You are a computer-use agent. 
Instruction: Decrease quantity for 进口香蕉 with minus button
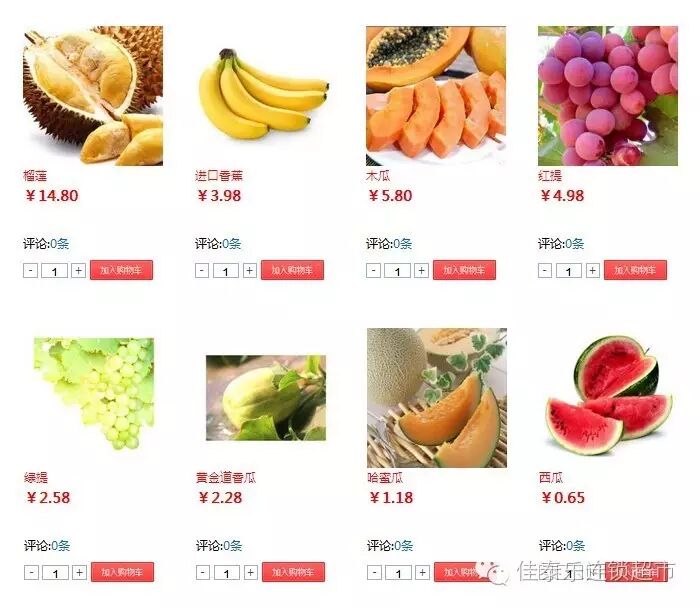(202, 270)
